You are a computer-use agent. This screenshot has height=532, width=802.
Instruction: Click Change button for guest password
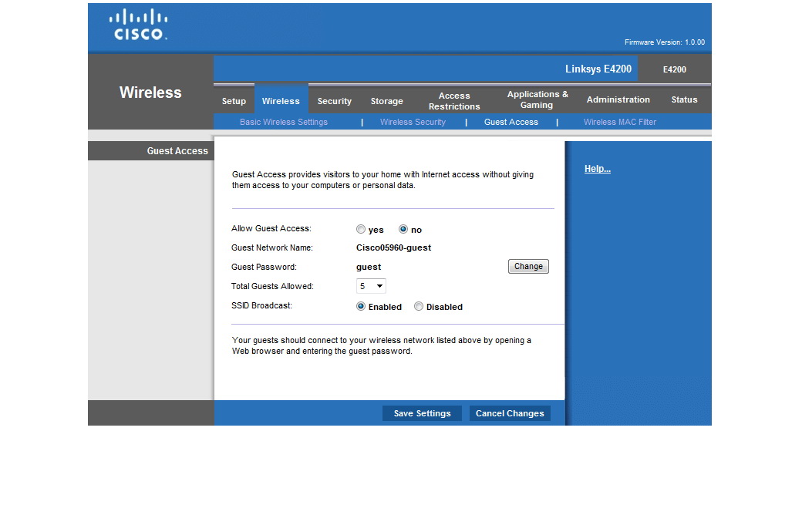(528, 267)
